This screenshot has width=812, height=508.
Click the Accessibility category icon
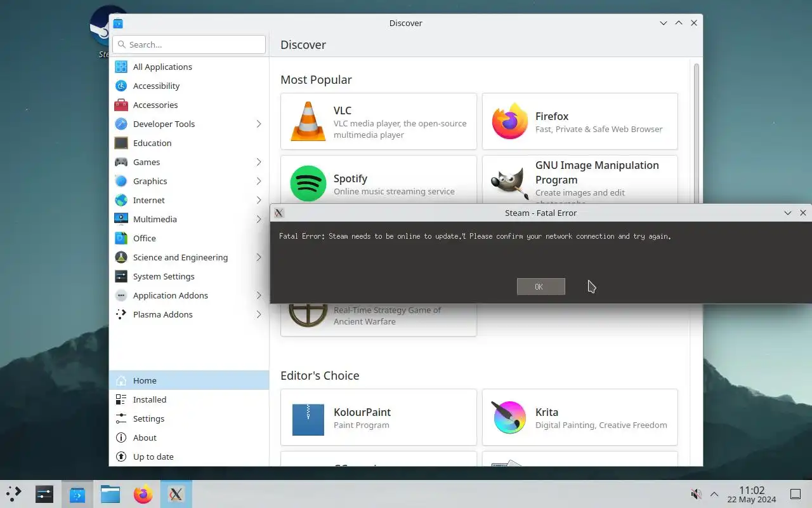121,86
